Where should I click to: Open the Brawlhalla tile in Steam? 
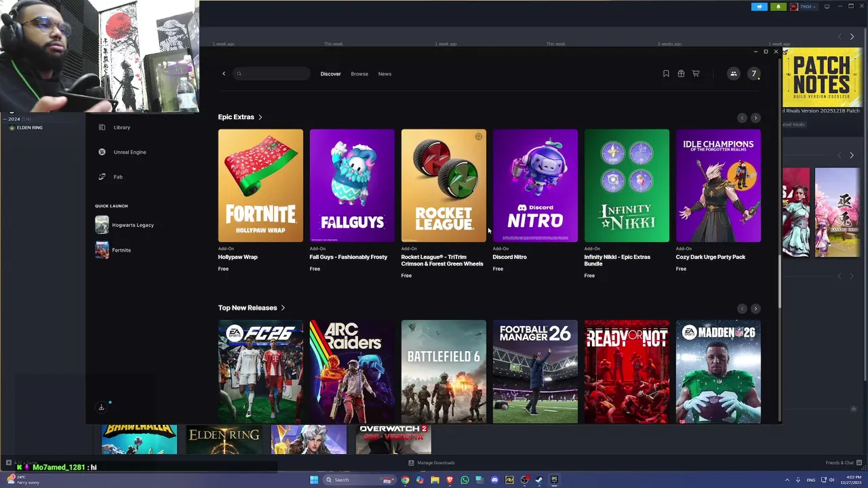[x=139, y=439]
